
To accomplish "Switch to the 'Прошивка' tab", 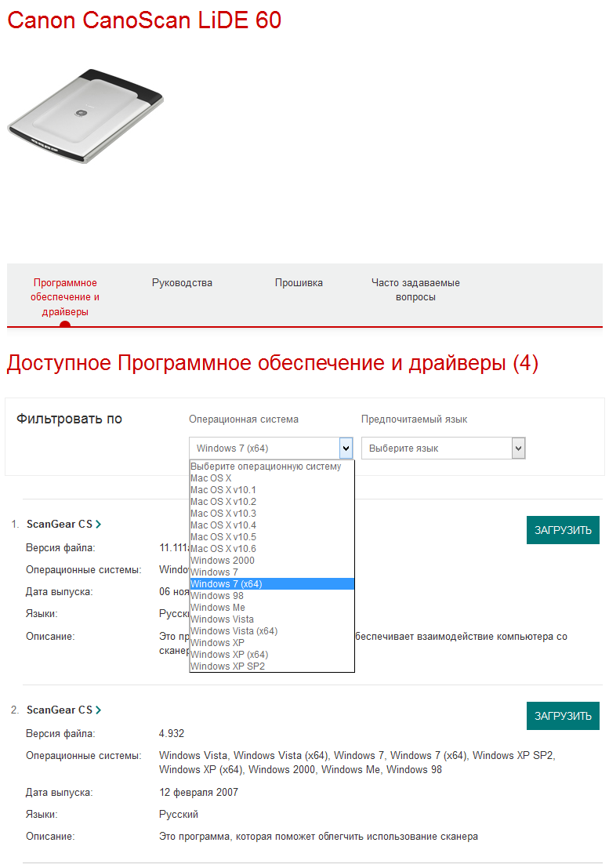I will click(299, 283).
